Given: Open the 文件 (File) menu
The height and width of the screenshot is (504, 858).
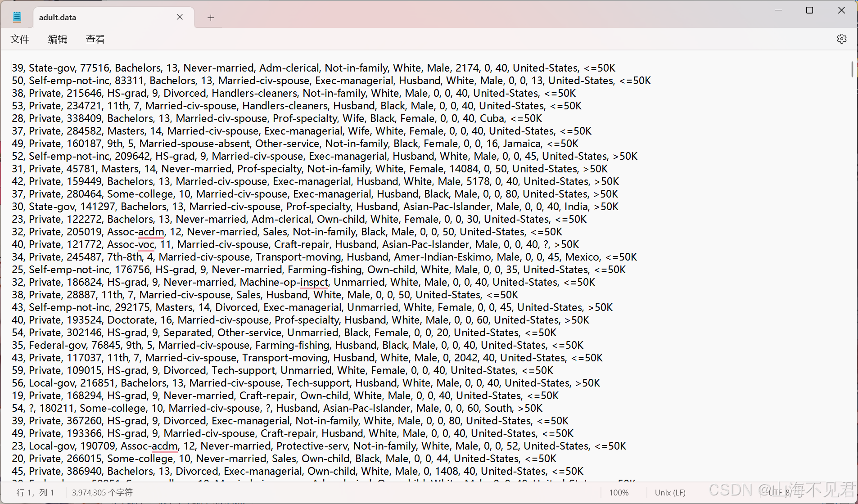Looking at the screenshot, I should pos(20,39).
